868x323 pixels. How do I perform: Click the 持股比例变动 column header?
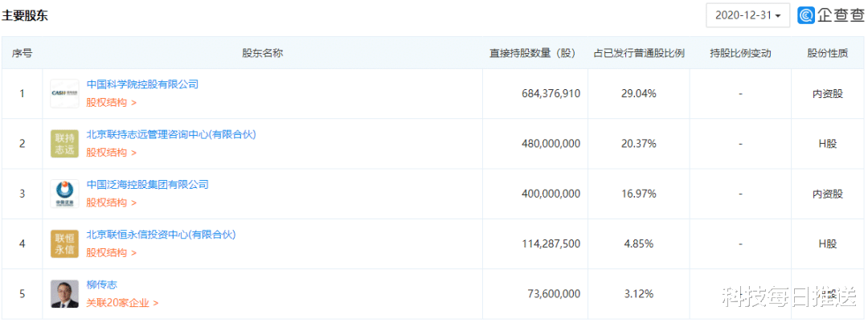(x=741, y=54)
